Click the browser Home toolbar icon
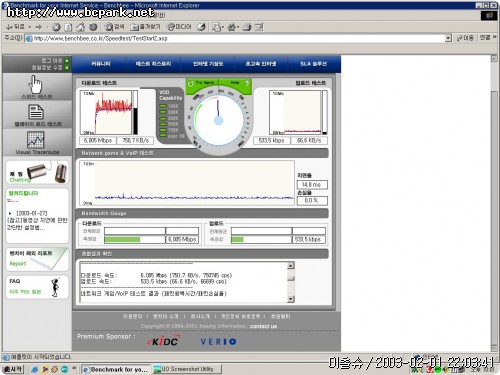The width and height of the screenshot is (500, 375). [x=80, y=27]
